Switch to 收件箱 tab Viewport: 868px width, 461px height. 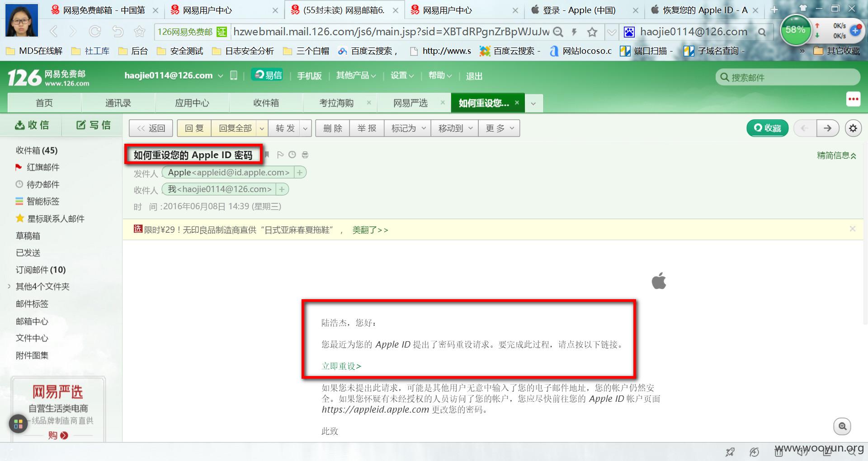266,103
